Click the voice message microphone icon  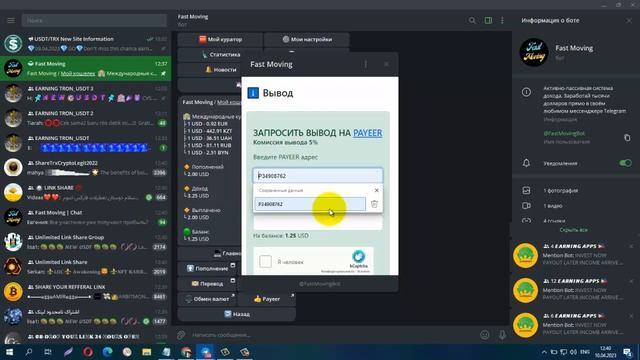pos(502,335)
